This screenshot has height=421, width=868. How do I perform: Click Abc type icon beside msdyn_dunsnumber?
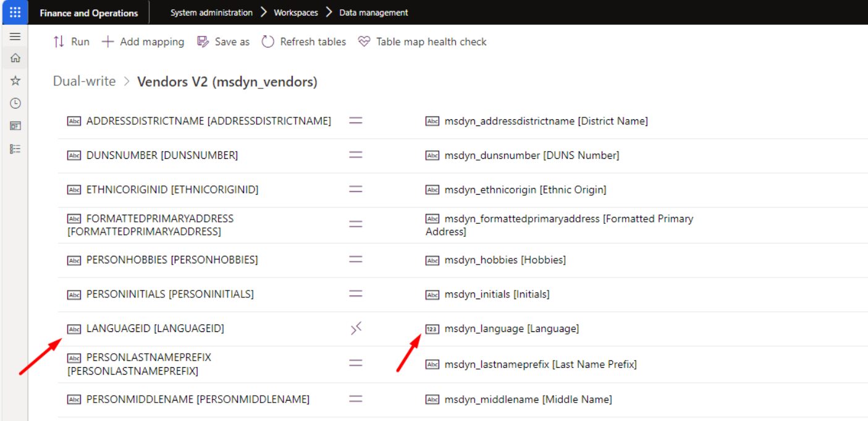point(432,156)
